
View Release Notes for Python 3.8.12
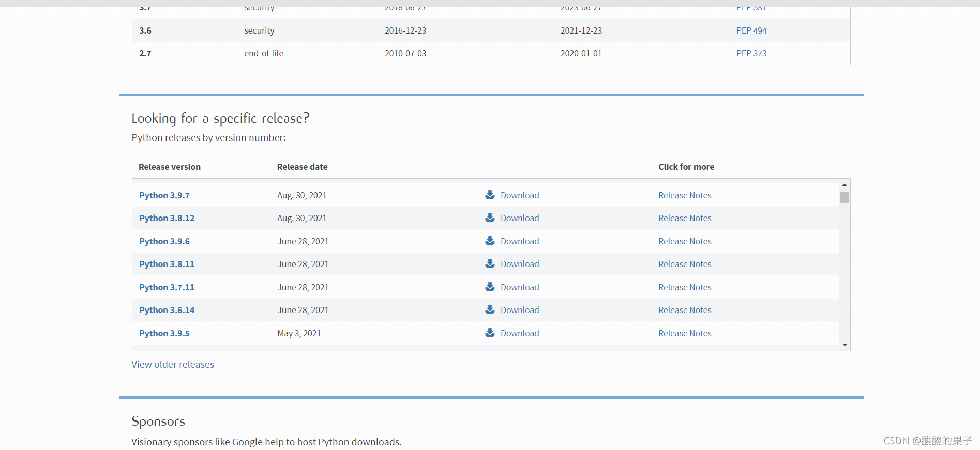point(685,218)
